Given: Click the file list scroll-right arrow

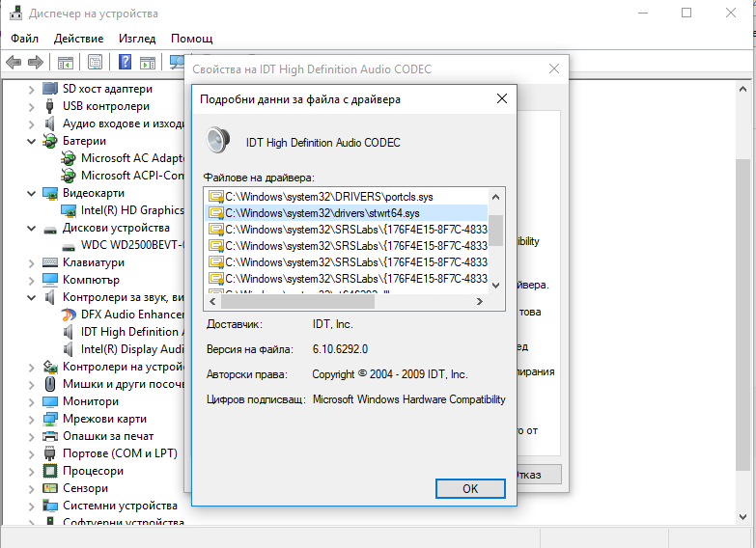Looking at the screenshot, I should point(479,302).
